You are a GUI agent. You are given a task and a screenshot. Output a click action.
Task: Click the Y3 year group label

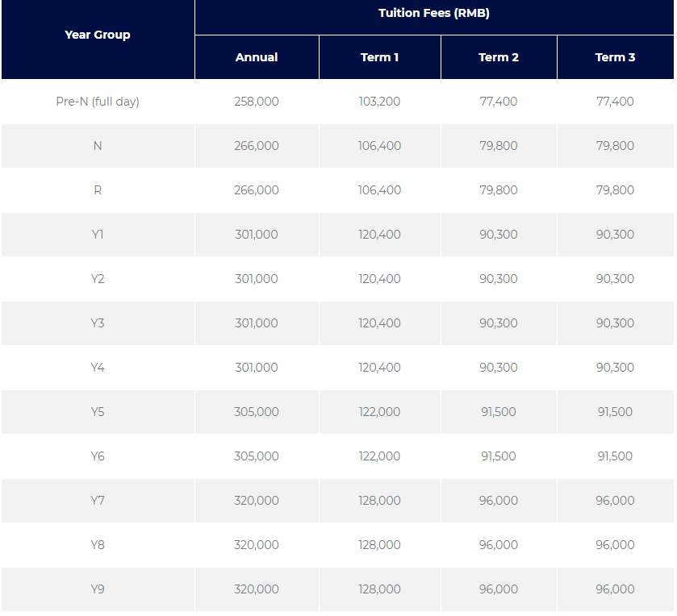pyautogui.click(x=98, y=323)
